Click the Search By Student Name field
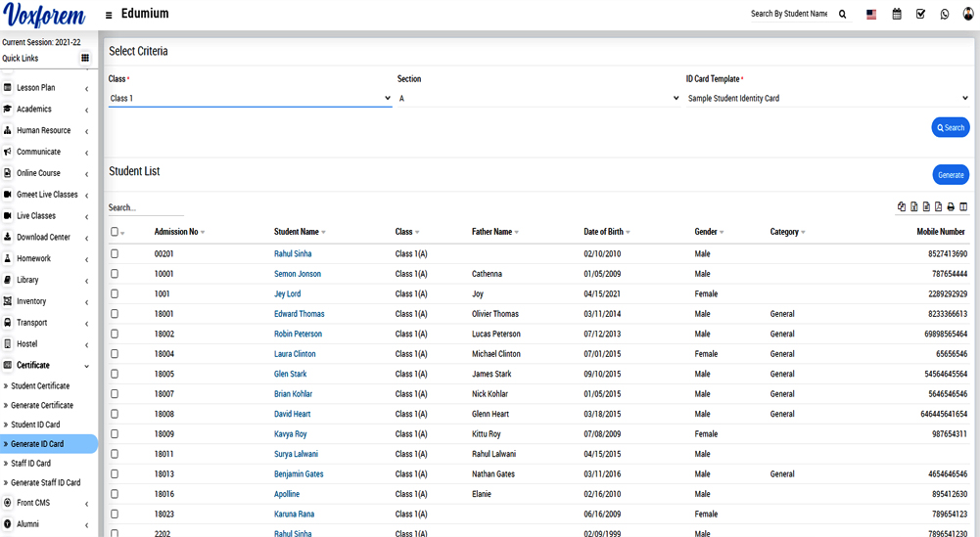The width and height of the screenshot is (980, 537). point(789,15)
